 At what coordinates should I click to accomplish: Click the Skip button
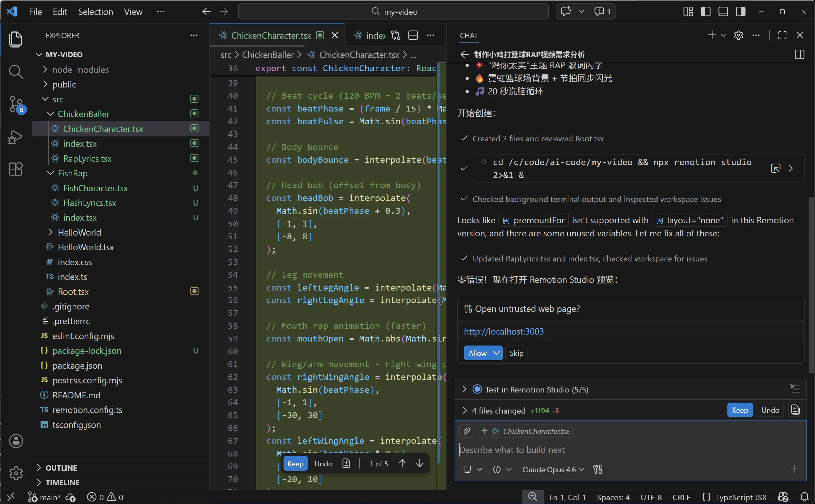coord(516,353)
